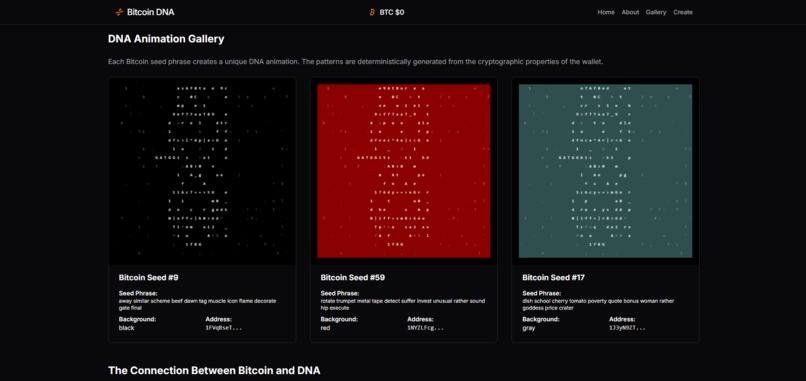Click the DNA Animation Gallery heading

pyautogui.click(x=166, y=39)
